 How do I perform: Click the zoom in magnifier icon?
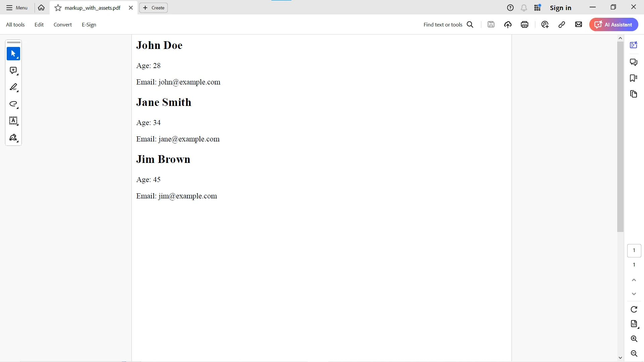coord(634,339)
